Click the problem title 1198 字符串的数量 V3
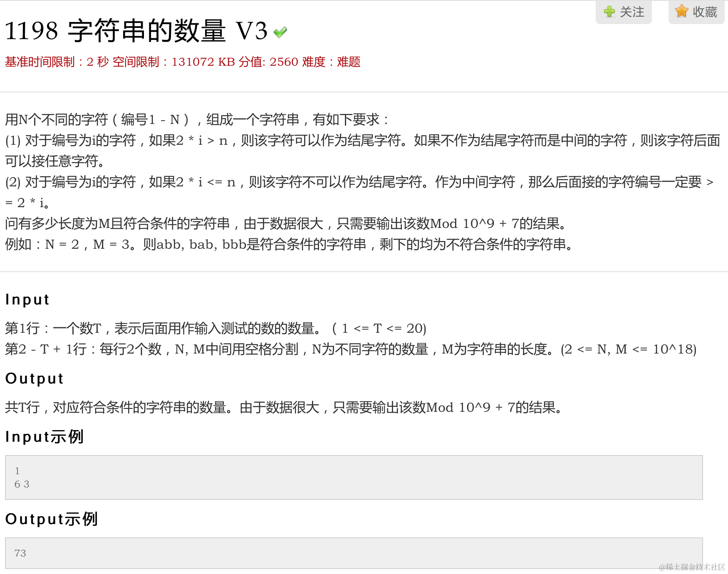This screenshot has width=728, height=574. click(x=136, y=31)
